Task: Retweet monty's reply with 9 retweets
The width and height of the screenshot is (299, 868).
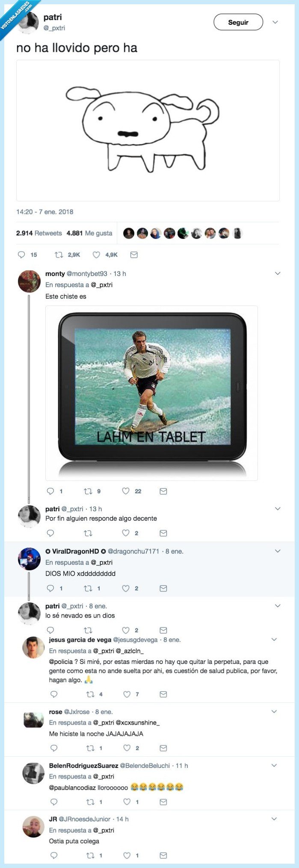Action: tap(88, 491)
